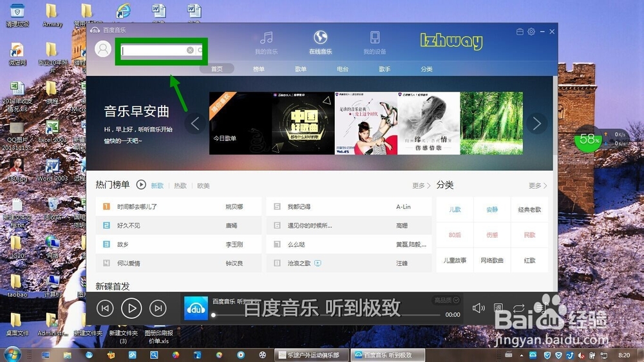Open the 伤感情歌 banner thumbnail
The width and height of the screenshot is (644, 362).
(429, 123)
